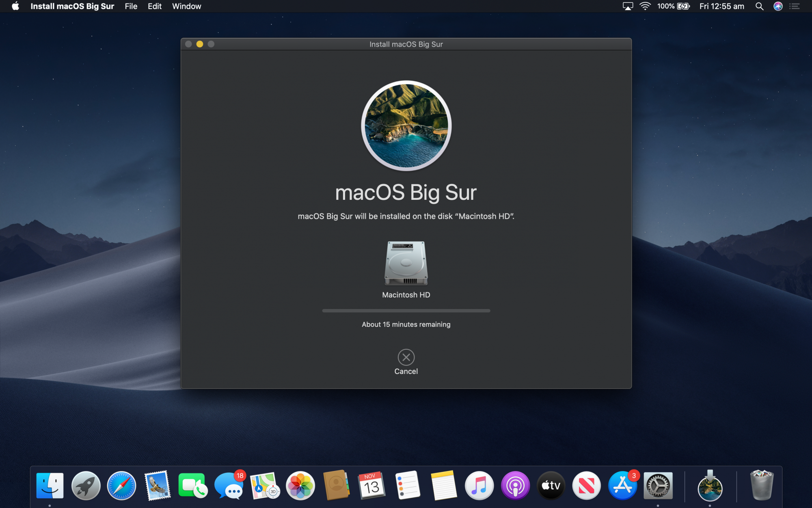Click the Wi-Fi status icon

[645, 6]
